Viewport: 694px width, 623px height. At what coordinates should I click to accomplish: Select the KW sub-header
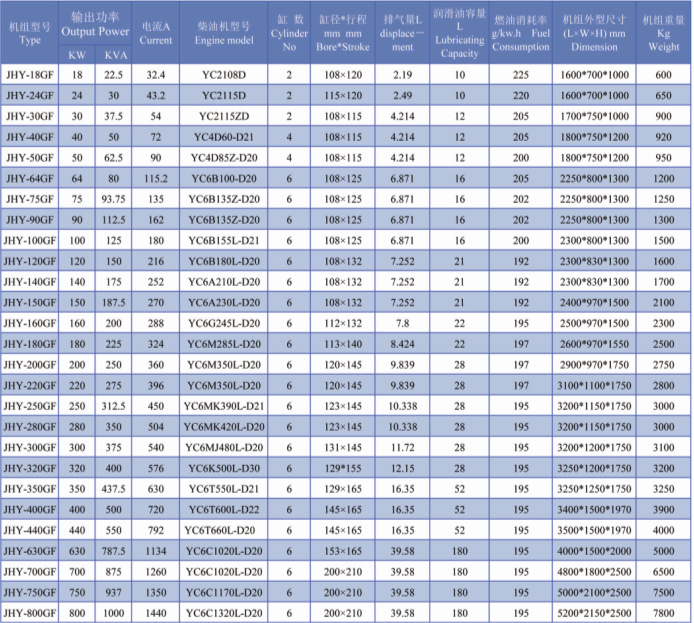coord(77,55)
